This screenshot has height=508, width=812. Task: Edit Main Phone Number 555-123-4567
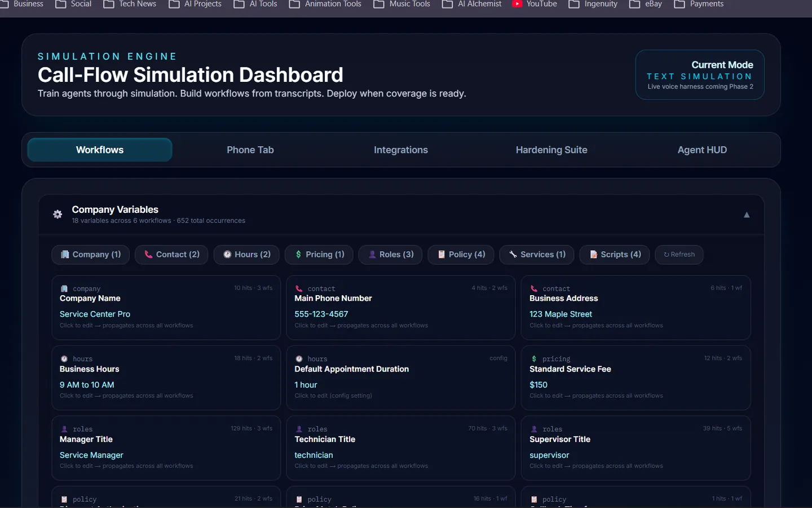pyautogui.click(x=321, y=314)
